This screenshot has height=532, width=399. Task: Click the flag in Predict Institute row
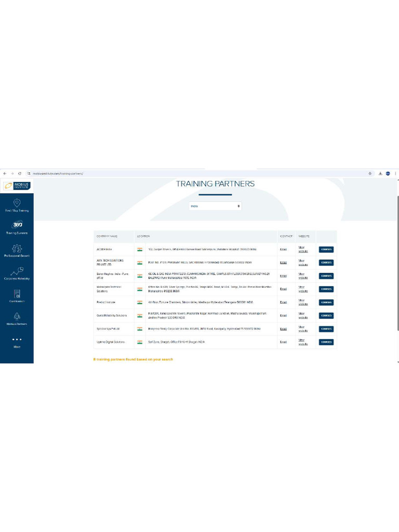click(x=140, y=302)
